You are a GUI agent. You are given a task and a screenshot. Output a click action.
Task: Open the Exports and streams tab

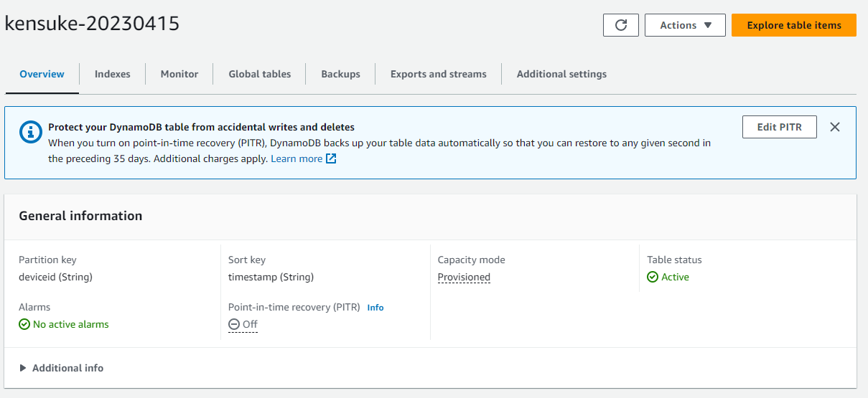[x=438, y=74]
